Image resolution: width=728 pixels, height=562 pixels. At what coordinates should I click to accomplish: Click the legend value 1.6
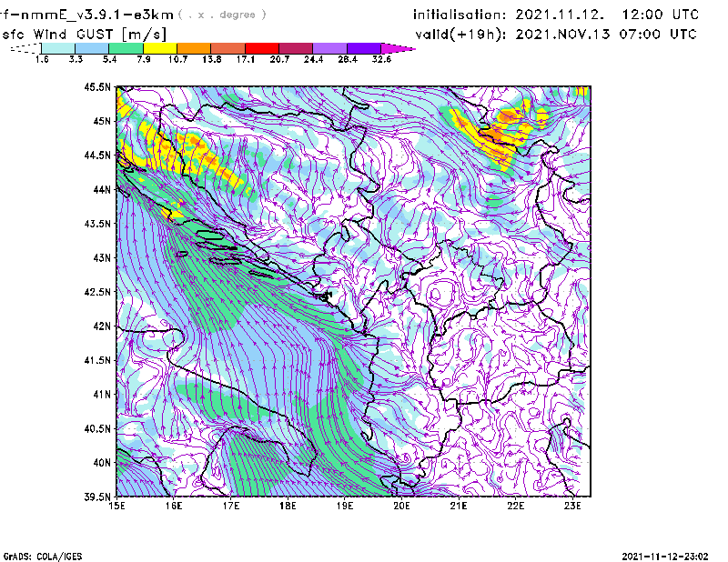coord(42,59)
